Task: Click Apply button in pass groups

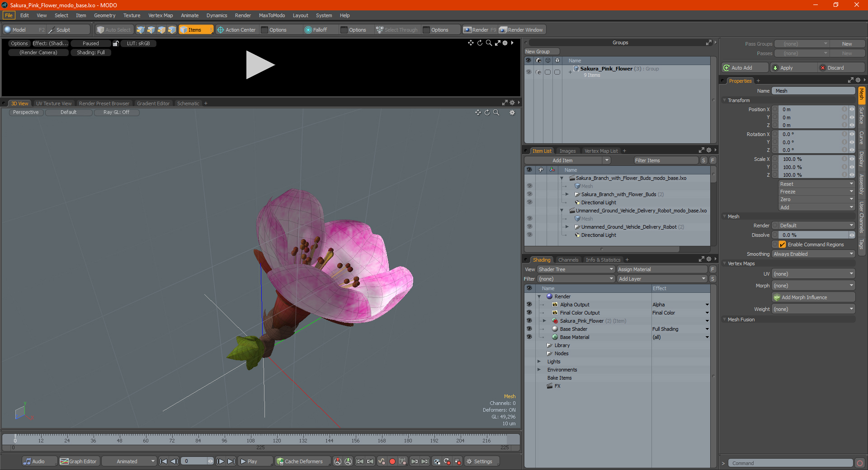Action: pyautogui.click(x=793, y=68)
